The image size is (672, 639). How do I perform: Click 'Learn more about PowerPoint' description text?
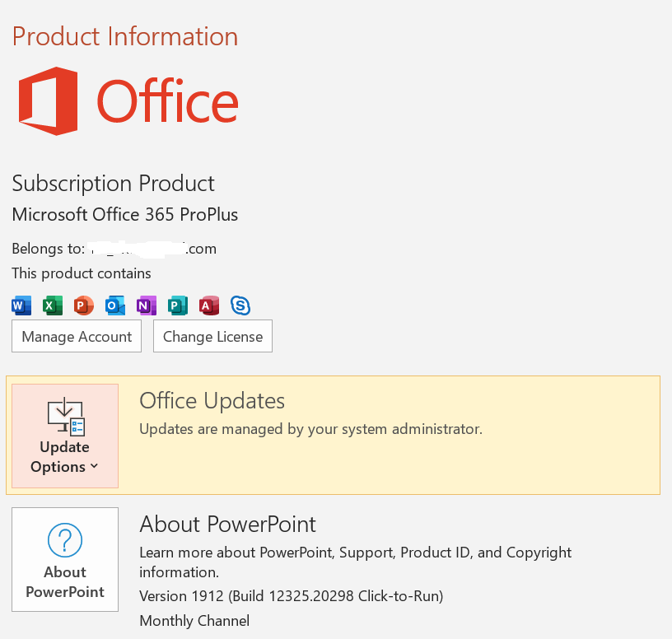click(x=355, y=562)
